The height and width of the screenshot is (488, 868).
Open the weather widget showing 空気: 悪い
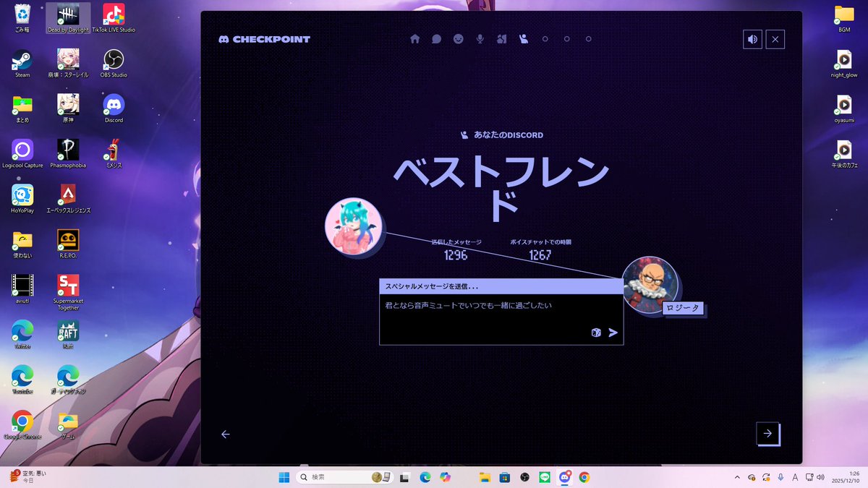[x=29, y=476]
